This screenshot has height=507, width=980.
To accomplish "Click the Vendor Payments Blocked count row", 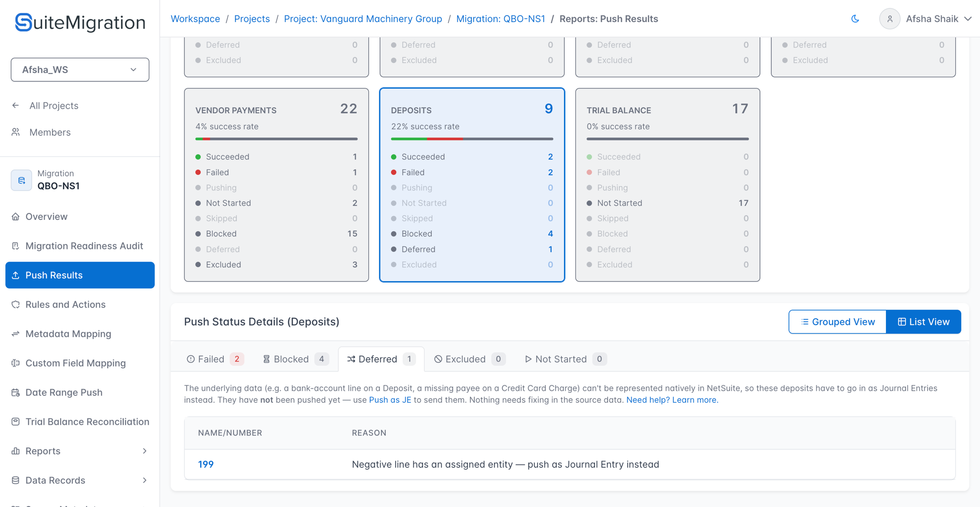I will (x=276, y=234).
